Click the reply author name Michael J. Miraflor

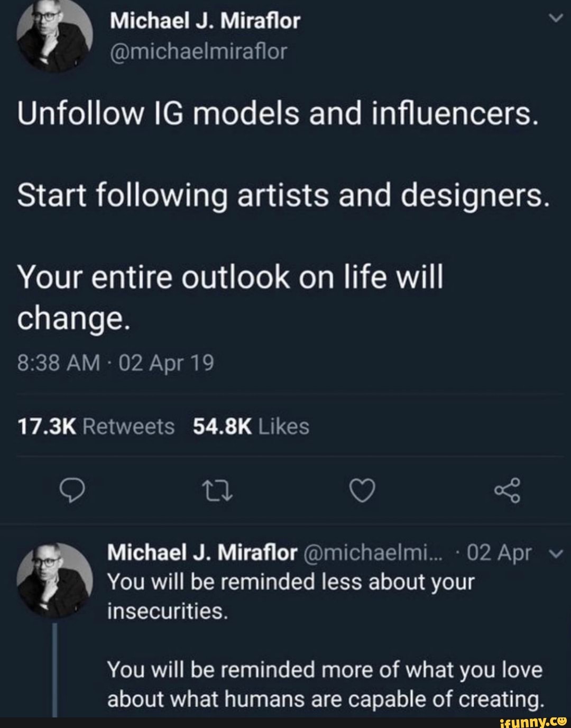202,553
